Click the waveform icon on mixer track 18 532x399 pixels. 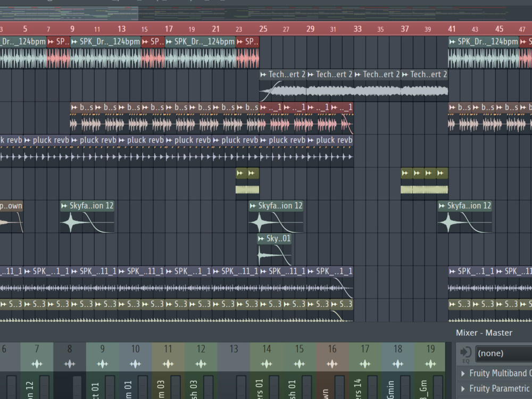pyautogui.click(x=397, y=364)
